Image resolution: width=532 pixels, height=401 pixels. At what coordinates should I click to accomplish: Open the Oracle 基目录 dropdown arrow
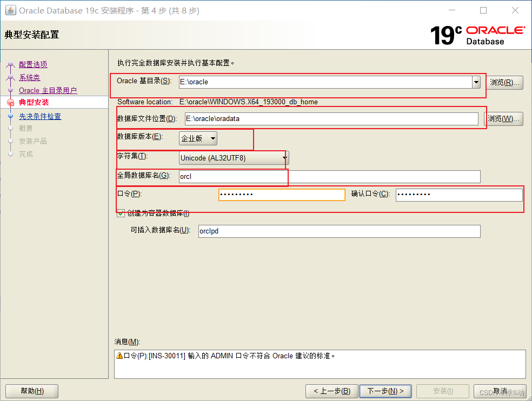tap(476, 82)
